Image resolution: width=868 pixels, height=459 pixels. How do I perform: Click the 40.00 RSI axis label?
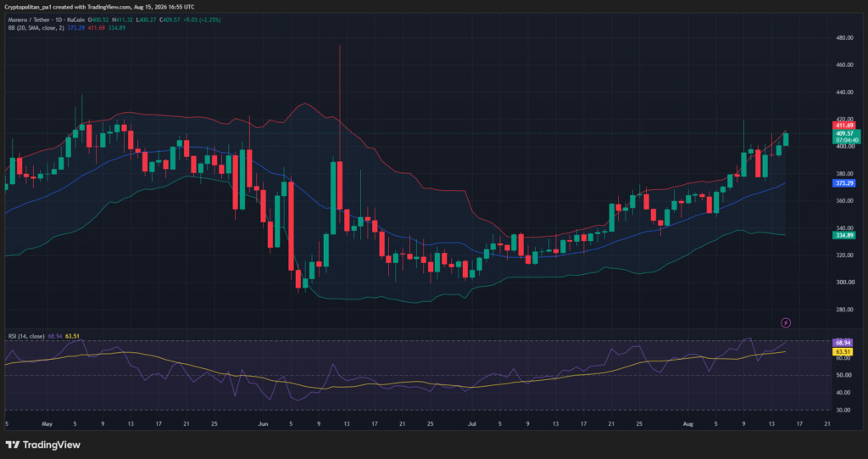pyautogui.click(x=843, y=393)
